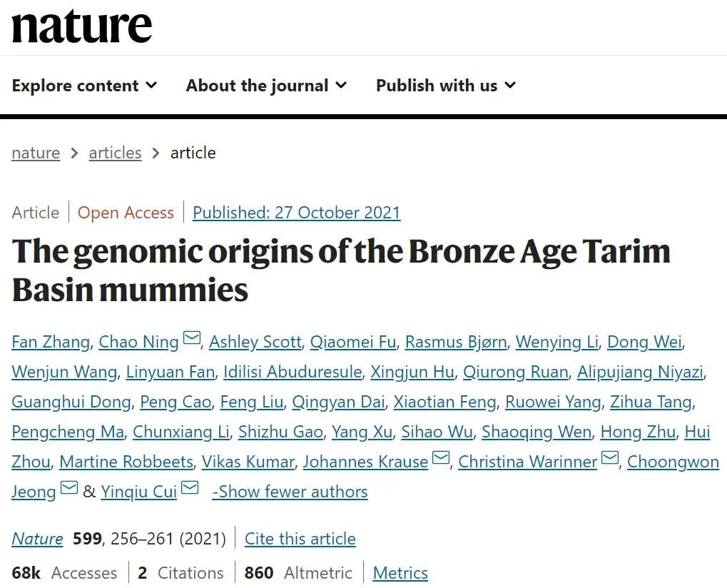Click author name Qiaomei Fu
The image size is (727, 588).
(353, 342)
